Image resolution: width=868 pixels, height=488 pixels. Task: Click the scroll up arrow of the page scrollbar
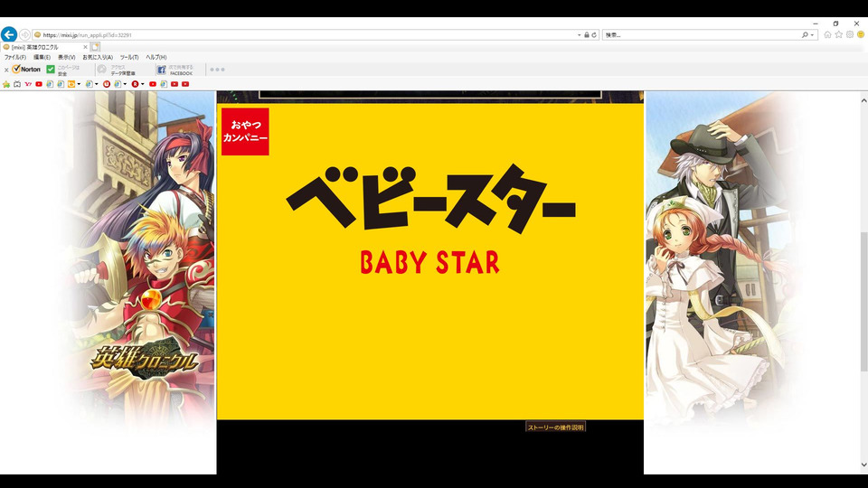[863, 100]
